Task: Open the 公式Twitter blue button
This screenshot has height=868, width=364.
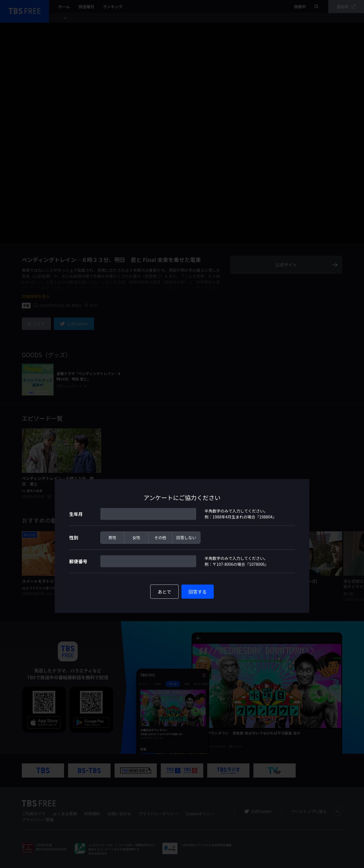Action: pyautogui.click(x=74, y=323)
